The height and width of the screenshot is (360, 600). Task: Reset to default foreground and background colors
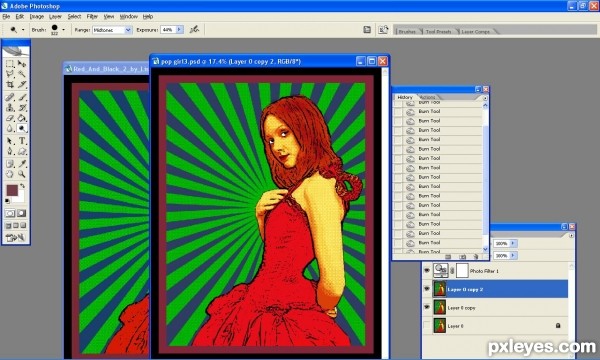click(7, 200)
